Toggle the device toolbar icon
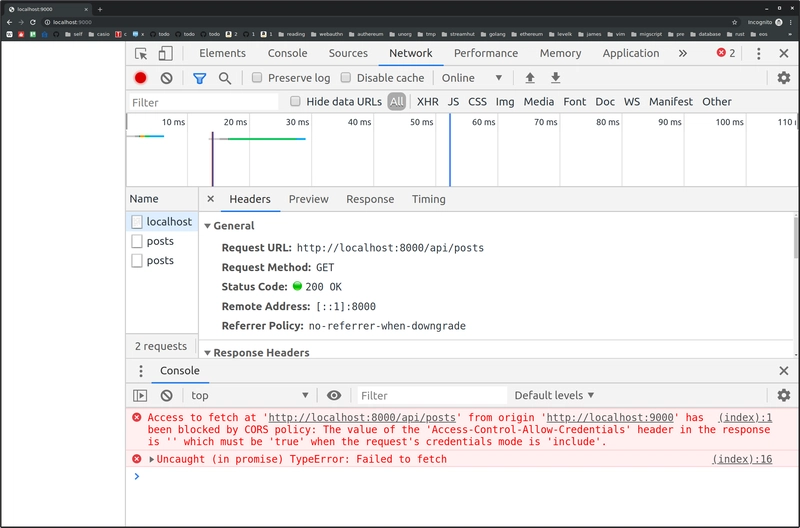The height and width of the screenshot is (528, 800). pos(165,54)
